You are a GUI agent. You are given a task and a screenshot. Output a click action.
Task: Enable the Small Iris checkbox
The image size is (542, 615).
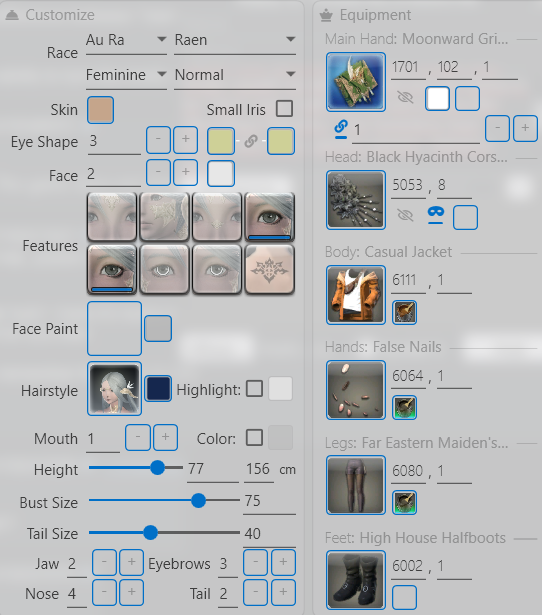click(284, 109)
